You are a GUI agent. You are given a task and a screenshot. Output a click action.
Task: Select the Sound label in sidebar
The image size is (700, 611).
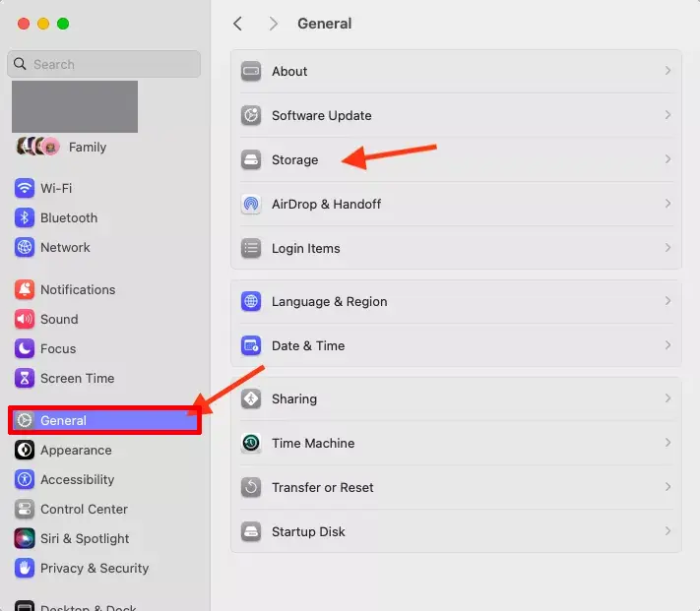(59, 319)
